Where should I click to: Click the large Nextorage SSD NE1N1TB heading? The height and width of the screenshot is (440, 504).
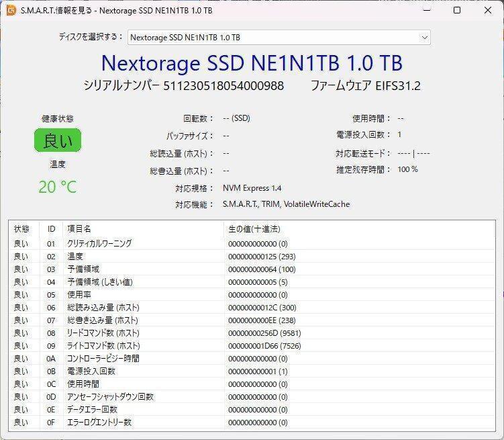252,63
